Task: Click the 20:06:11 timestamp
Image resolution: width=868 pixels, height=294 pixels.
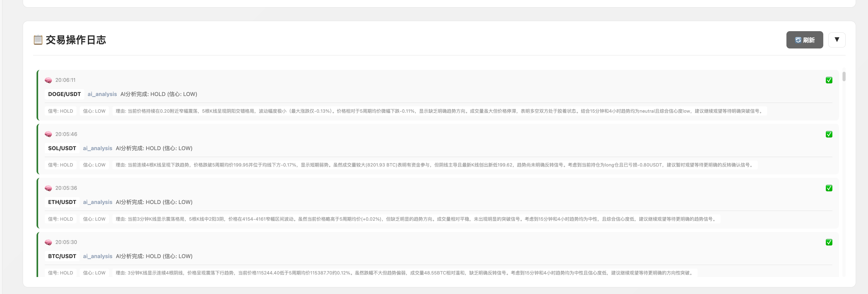Action: (x=66, y=80)
